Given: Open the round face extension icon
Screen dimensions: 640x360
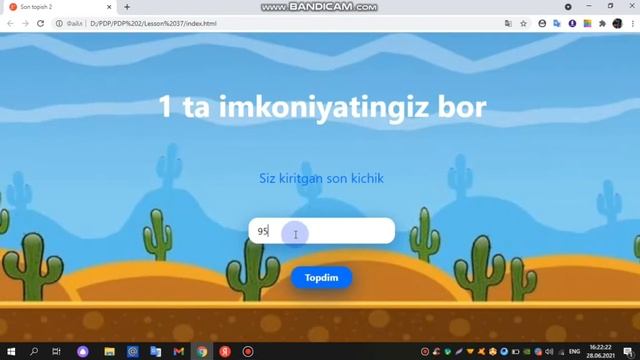Looking at the screenshot, I should click(542, 24).
